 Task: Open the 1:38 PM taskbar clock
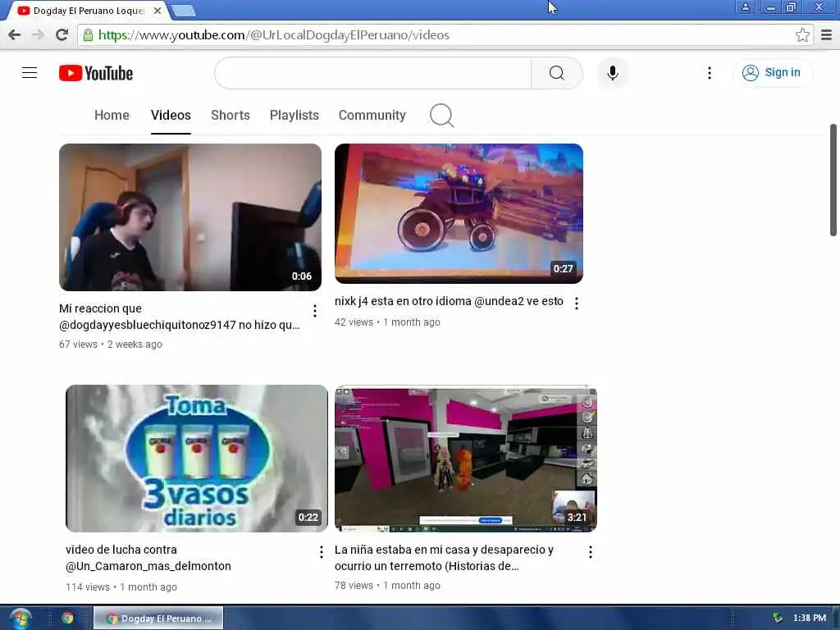[810, 618]
